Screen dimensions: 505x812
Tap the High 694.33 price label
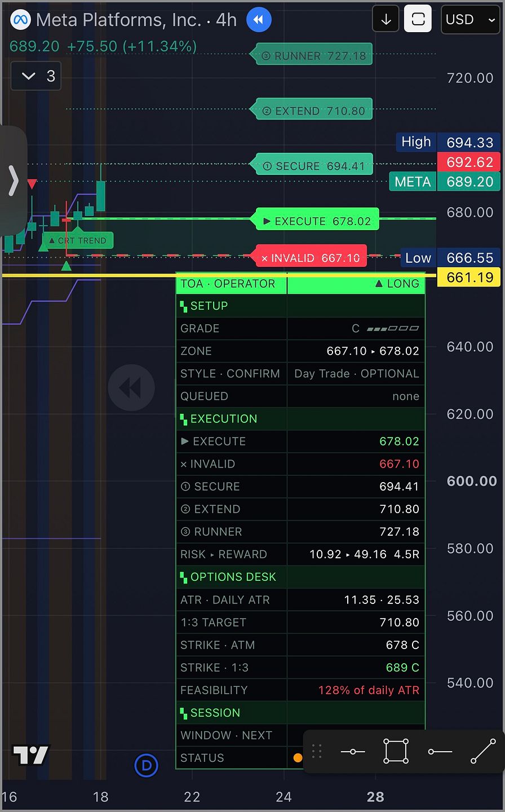449,142
